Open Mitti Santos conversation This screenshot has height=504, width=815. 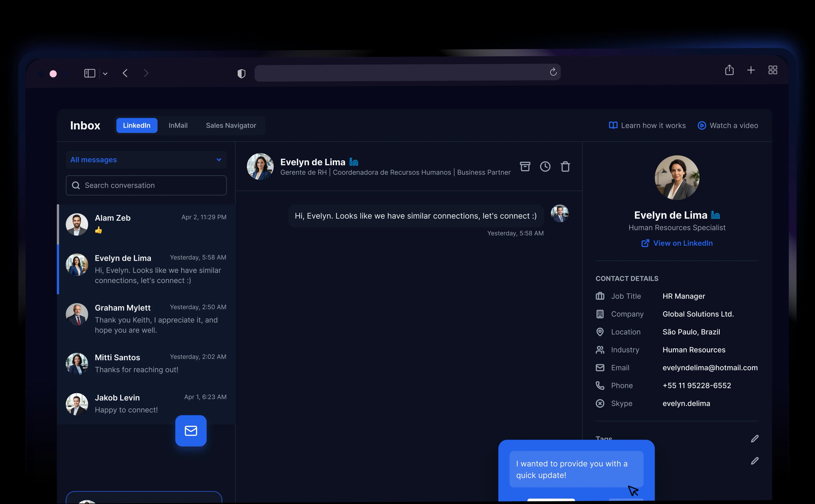coord(146,364)
